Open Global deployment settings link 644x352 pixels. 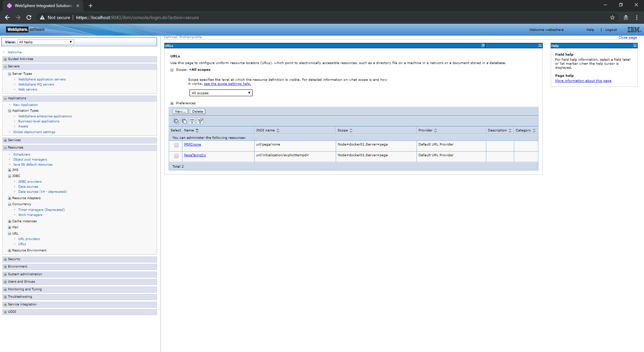point(34,132)
